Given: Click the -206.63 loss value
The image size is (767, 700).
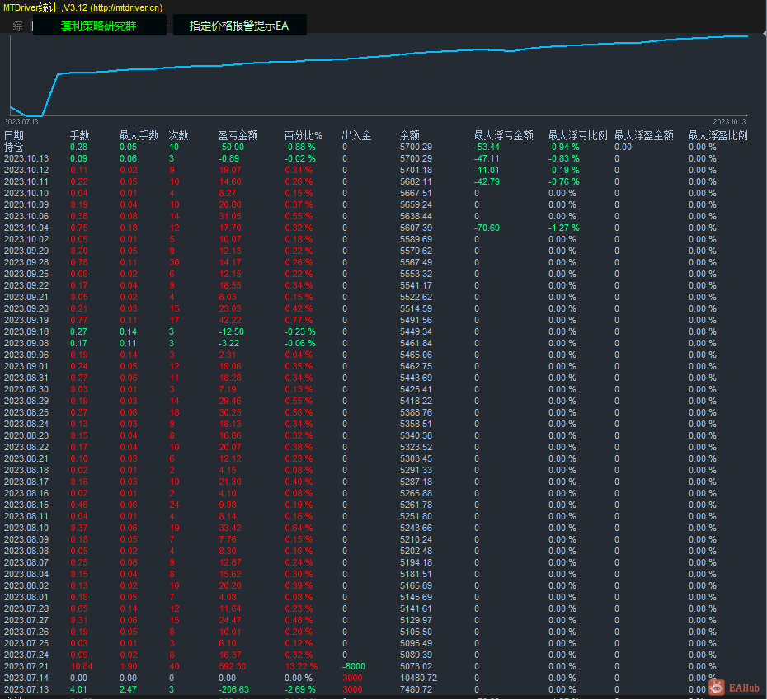Looking at the screenshot, I should click(x=234, y=690).
